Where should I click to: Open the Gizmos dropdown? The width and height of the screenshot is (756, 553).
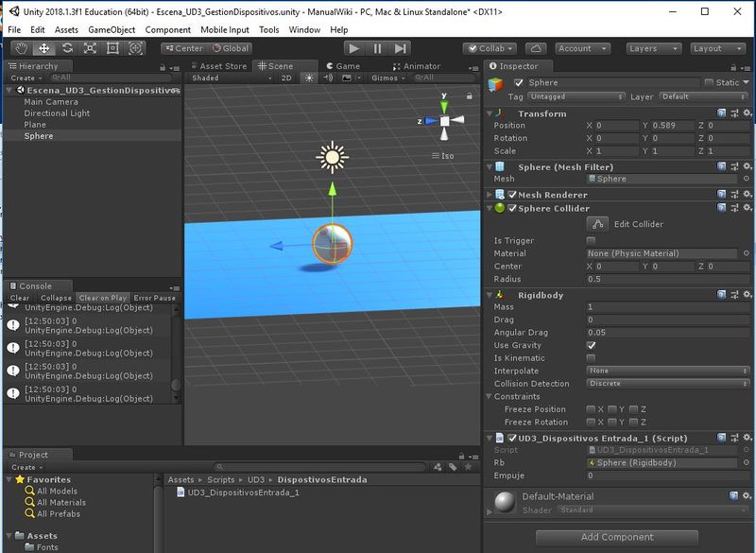[387, 78]
